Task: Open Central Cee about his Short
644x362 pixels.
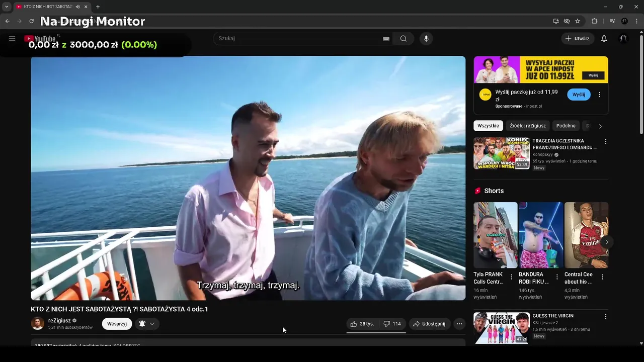Action: pos(586,235)
